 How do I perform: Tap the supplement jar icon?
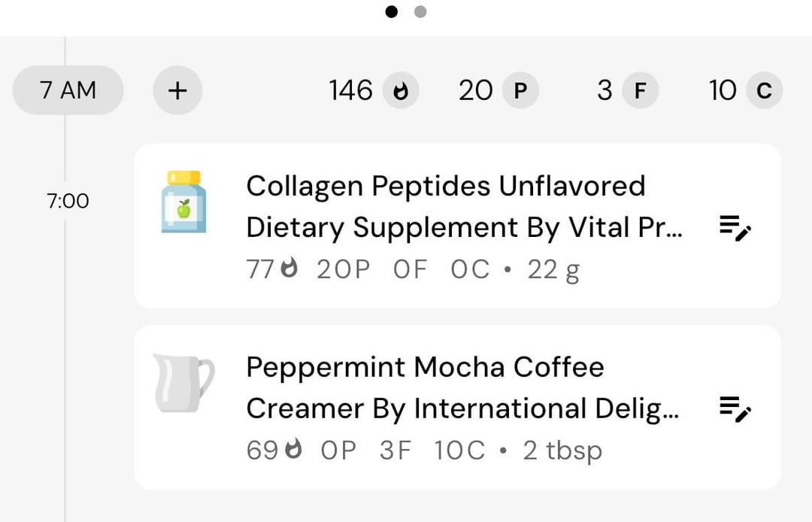click(x=184, y=202)
